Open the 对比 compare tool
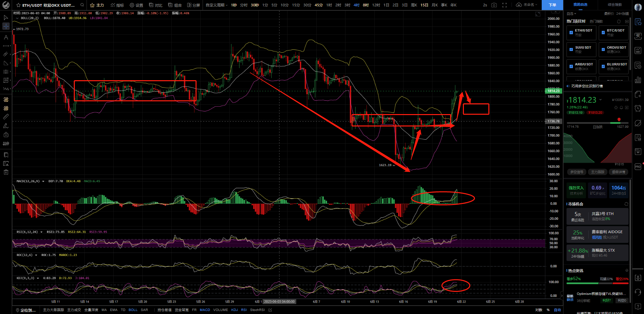Image resolution: width=644 pixels, height=314 pixels. 156,5
